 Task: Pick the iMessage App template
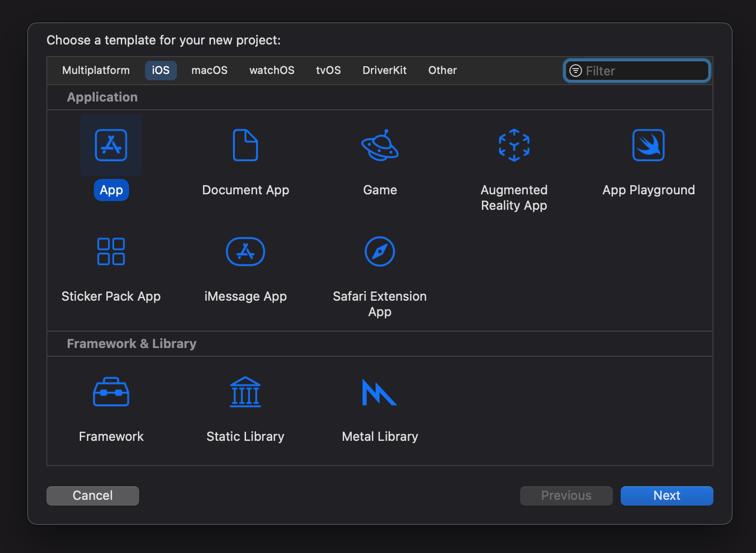tap(246, 251)
